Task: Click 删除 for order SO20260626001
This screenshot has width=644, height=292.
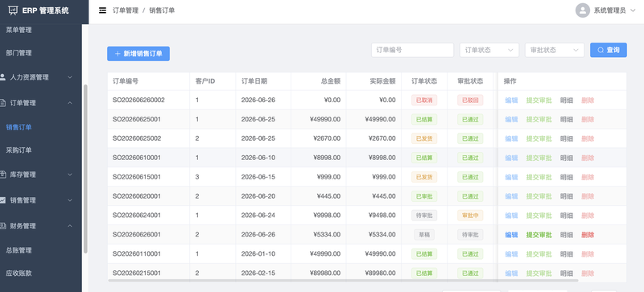Action: [x=588, y=235]
